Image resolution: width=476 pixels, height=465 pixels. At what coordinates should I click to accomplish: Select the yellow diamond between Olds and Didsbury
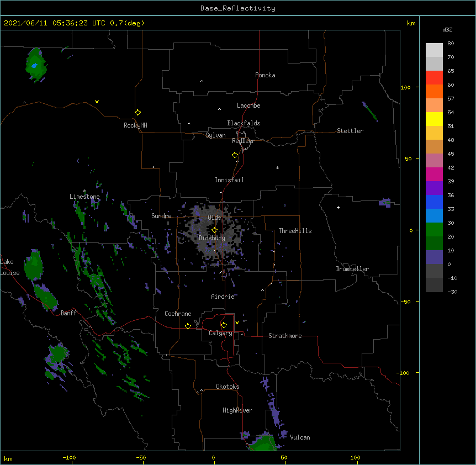[214, 230]
